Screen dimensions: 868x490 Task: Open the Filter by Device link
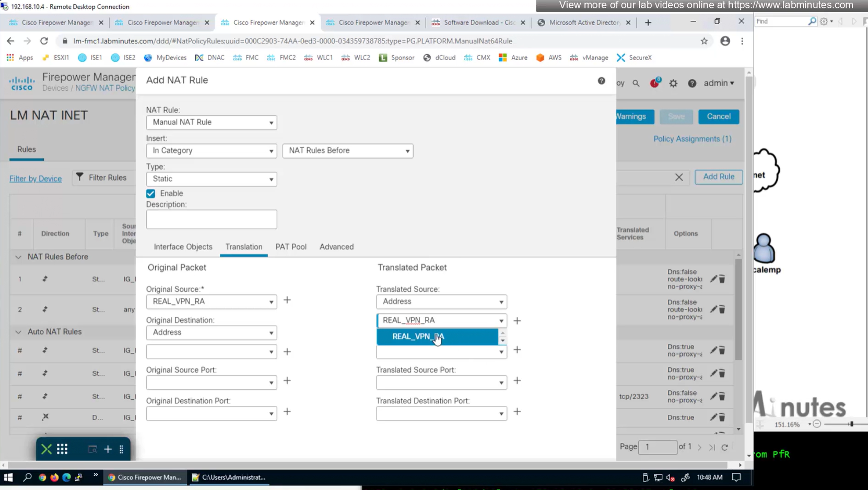pyautogui.click(x=36, y=178)
